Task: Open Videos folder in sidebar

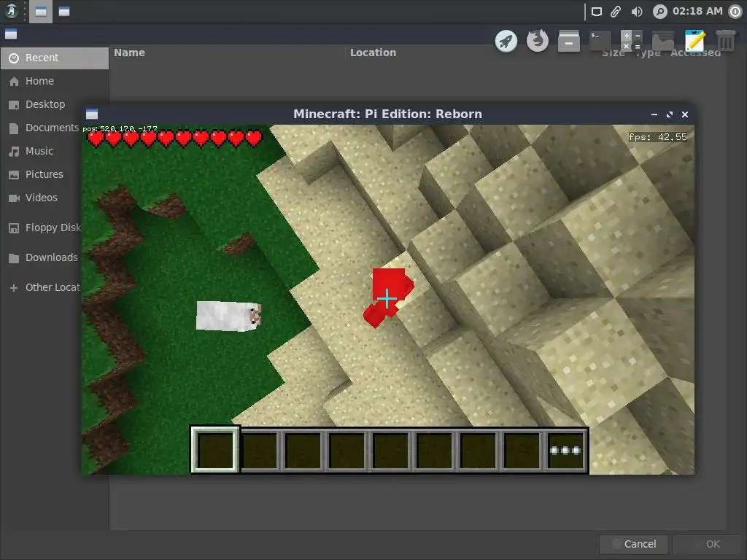Action: coord(41,198)
